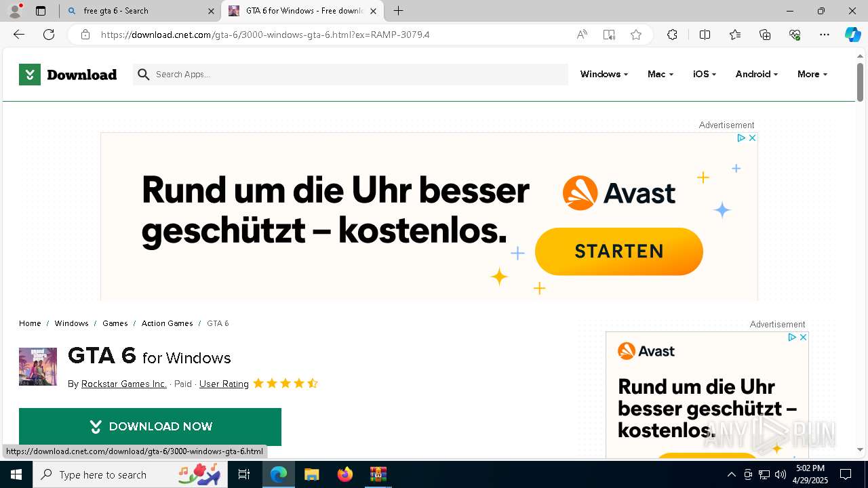Open the notification center icon
Screen dimensions: 868x488
click(846, 474)
